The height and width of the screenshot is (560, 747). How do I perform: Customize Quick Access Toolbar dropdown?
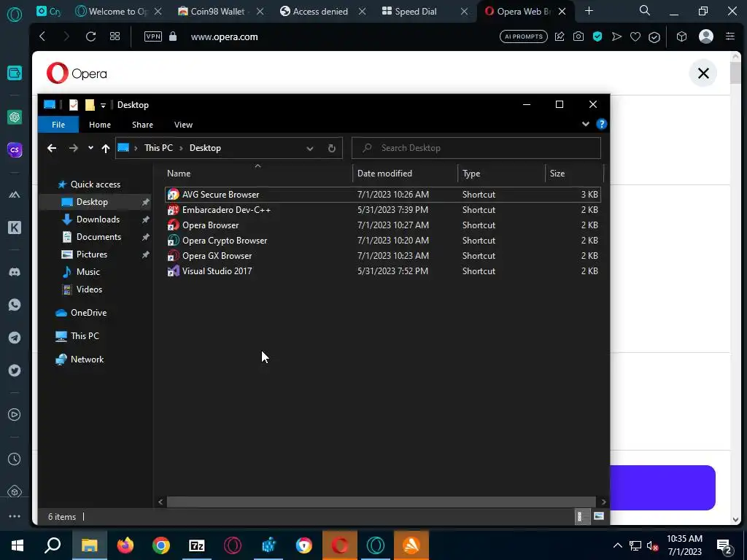103,105
